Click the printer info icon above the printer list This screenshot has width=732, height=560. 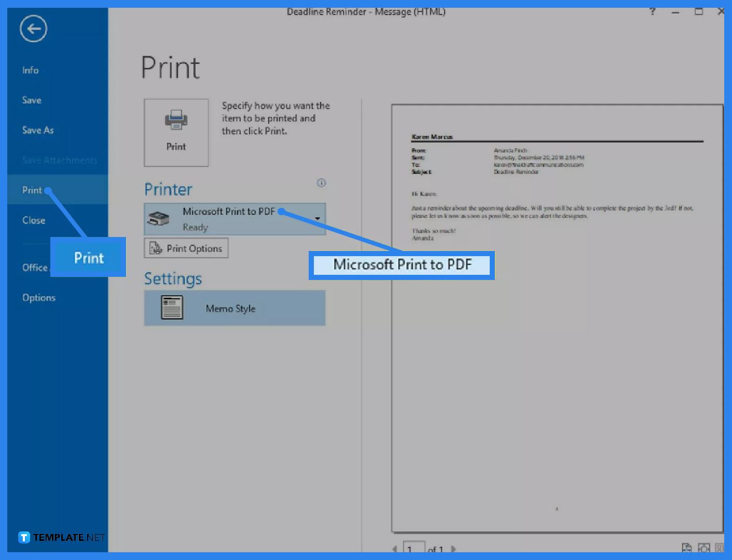[321, 183]
